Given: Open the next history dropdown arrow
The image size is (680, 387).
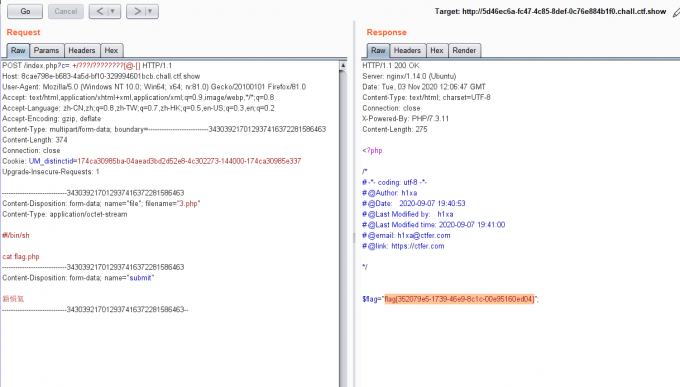Looking at the screenshot, I should click(151, 11).
